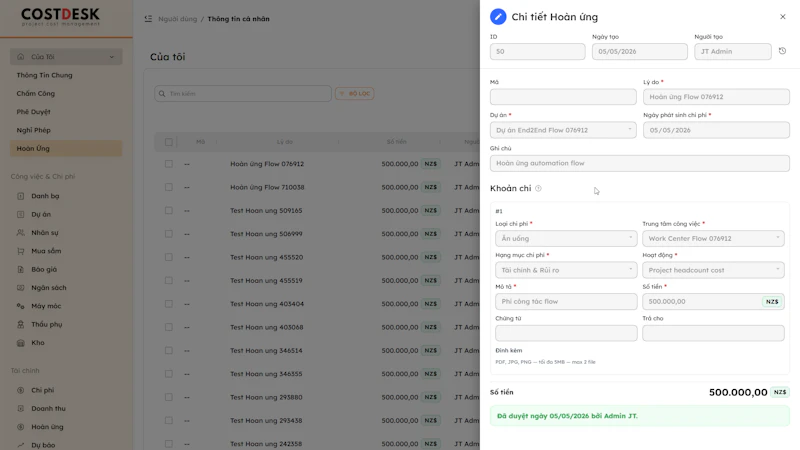Open the Dự án dropdown in the panel

point(563,130)
